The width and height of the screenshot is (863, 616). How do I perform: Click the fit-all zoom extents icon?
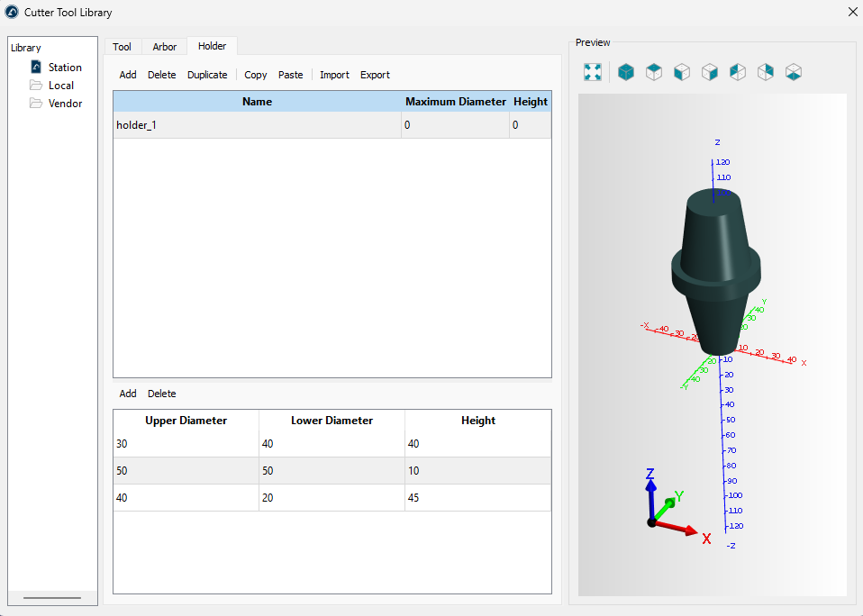593,72
